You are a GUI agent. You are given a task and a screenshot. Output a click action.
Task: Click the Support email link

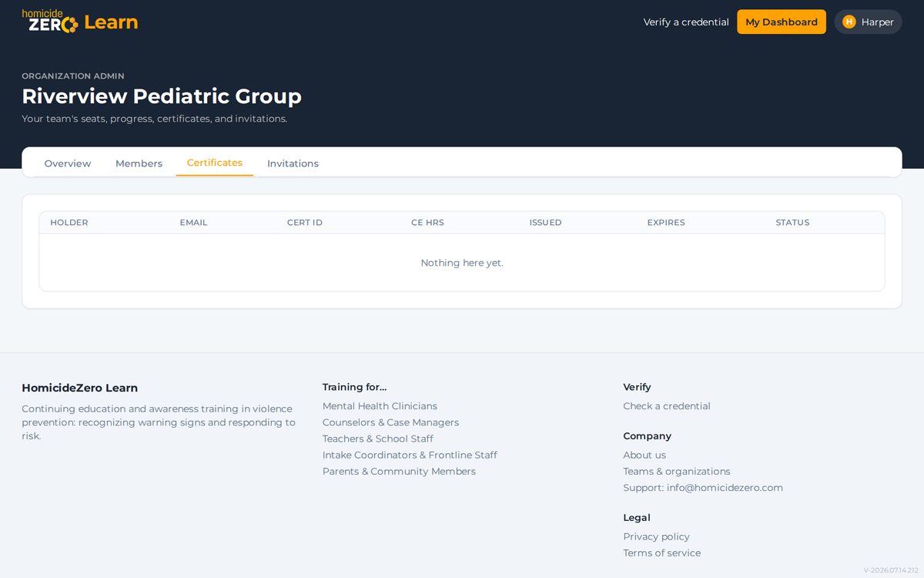point(703,488)
